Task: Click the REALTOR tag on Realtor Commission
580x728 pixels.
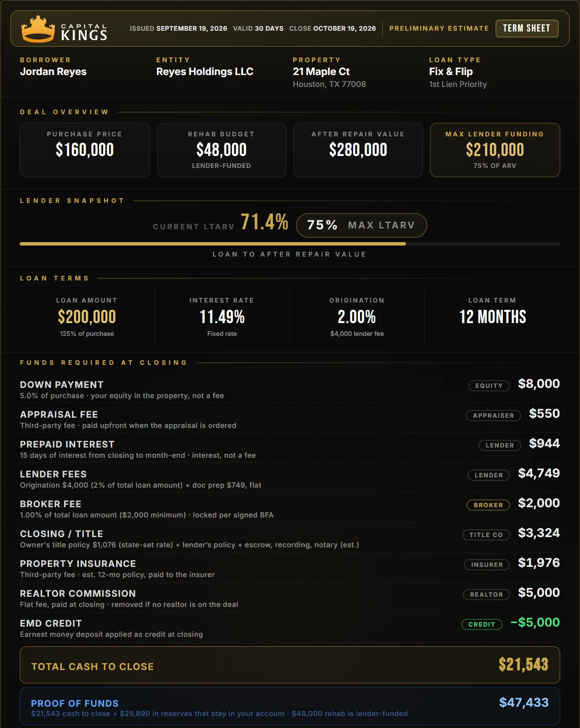Action: pos(487,595)
